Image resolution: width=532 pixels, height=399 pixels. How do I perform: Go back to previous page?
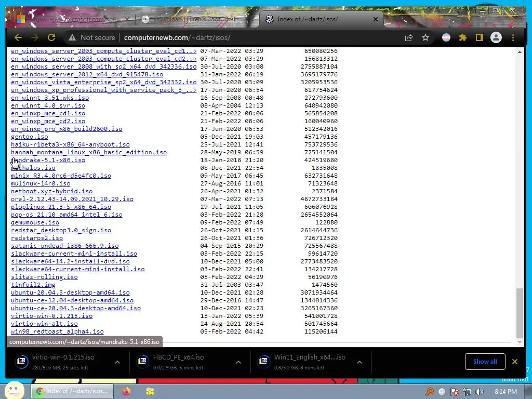click(x=18, y=37)
